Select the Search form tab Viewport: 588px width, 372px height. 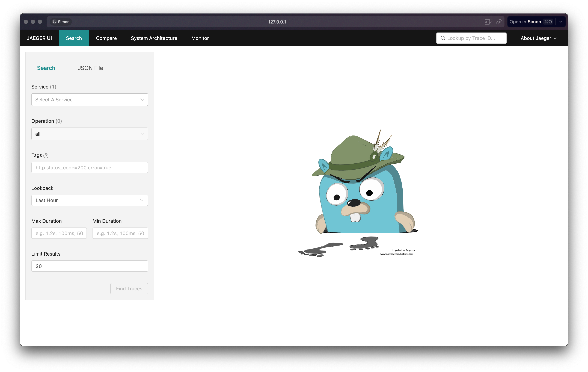46,68
